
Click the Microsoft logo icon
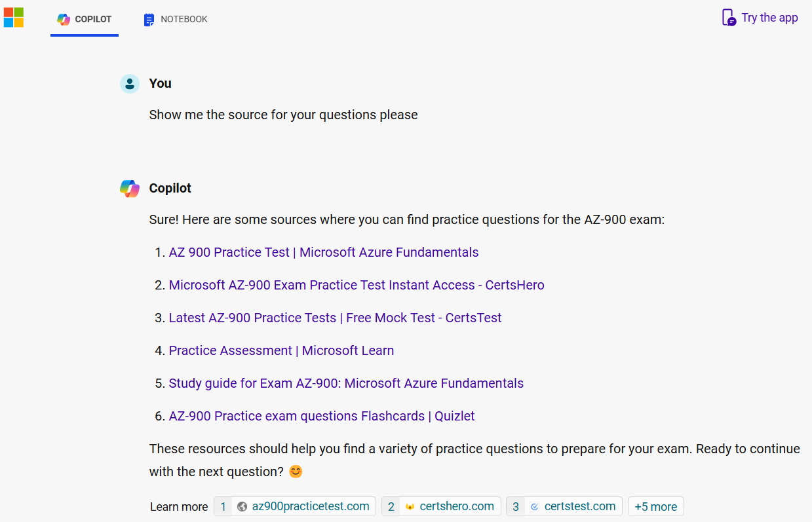pyautogui.click(x=14, y=18)
